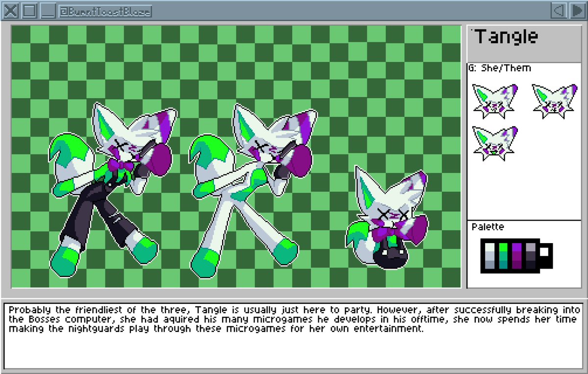Click the Tangle name heading

506,37
